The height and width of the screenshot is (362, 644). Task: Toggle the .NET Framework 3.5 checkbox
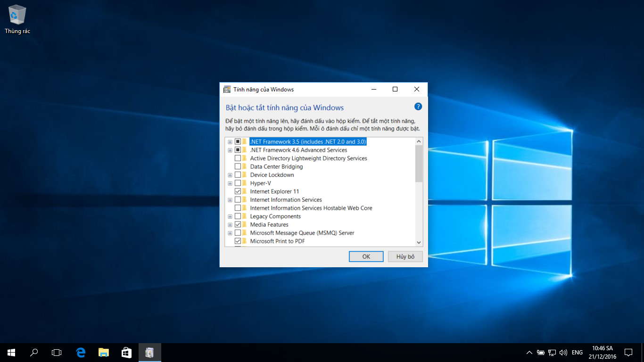238,141
